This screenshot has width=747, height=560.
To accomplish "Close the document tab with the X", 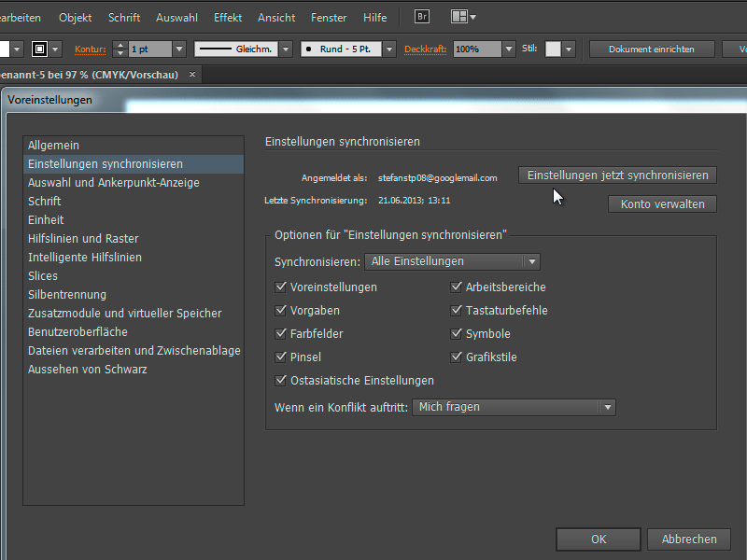I will pos(192,75).
